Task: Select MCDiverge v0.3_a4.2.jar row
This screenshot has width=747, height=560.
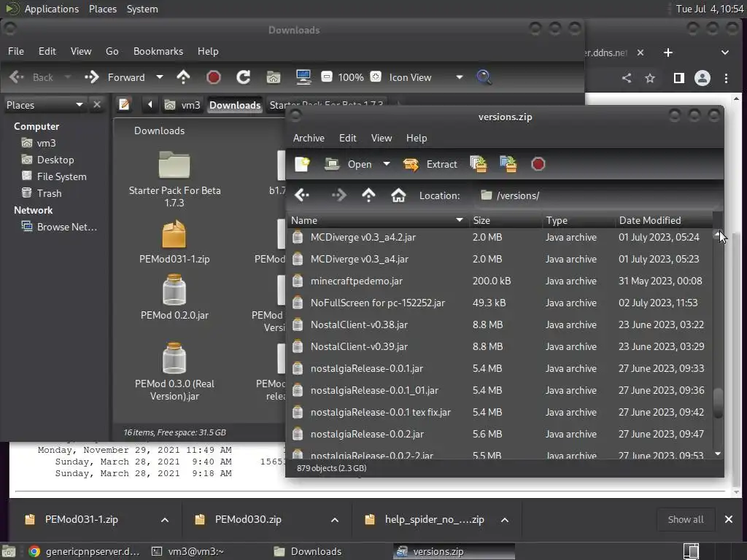Action: pos(500,237)
